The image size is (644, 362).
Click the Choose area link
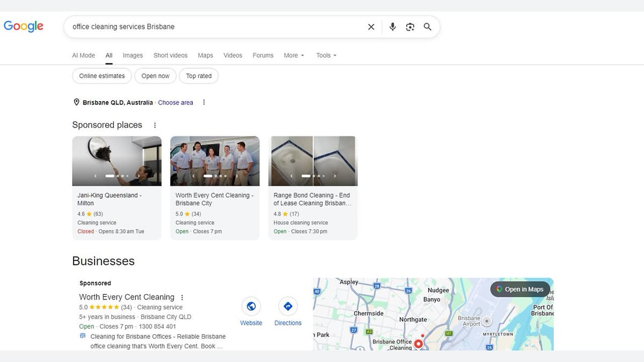point(176,103)
